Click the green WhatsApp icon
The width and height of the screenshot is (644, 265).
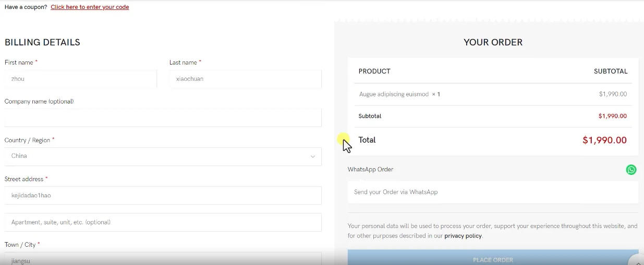point(631,170)
